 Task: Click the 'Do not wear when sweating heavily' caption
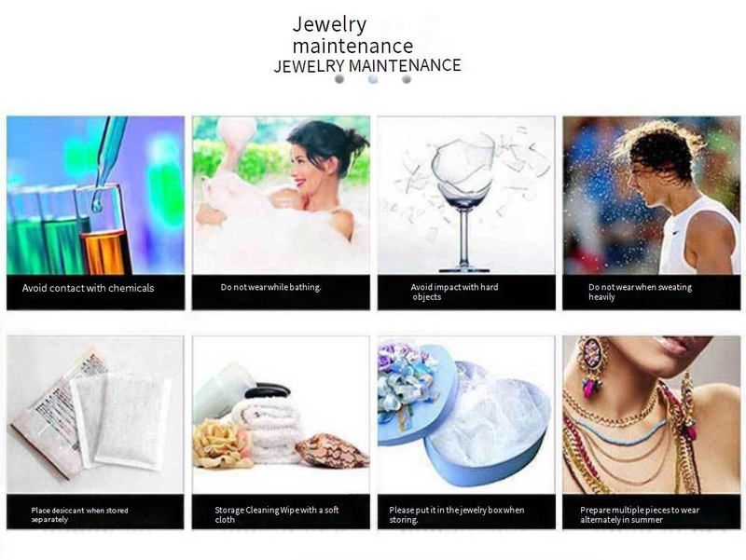[x=640, y=292]
